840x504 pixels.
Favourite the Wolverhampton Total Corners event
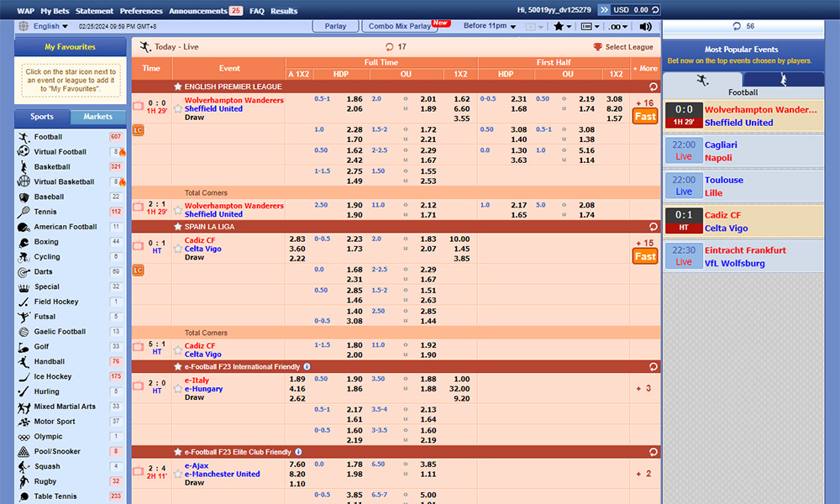pyautogui.click(x=178, y=211)
